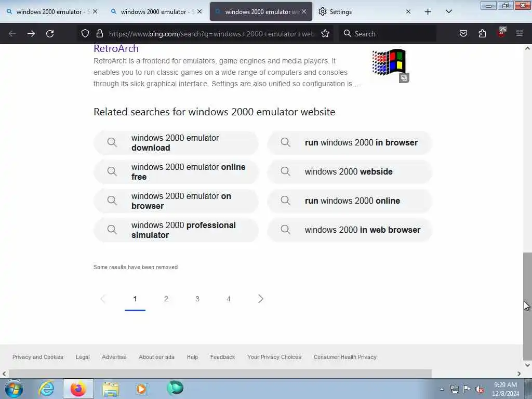The image size is (532, 399).
Task: Search run windows 2000 in browser
Action: pyautogui.click(x=350, y=143)
